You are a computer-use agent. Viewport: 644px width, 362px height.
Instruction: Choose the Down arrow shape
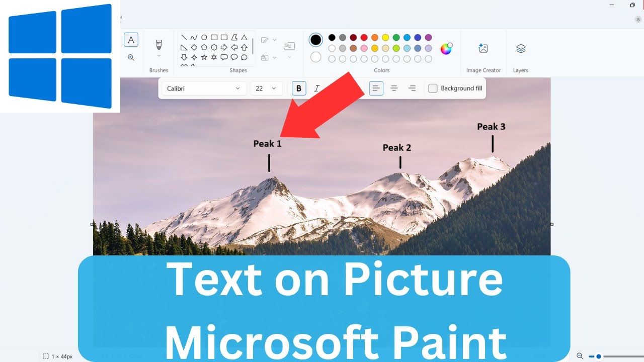click(x=184, y=57)
